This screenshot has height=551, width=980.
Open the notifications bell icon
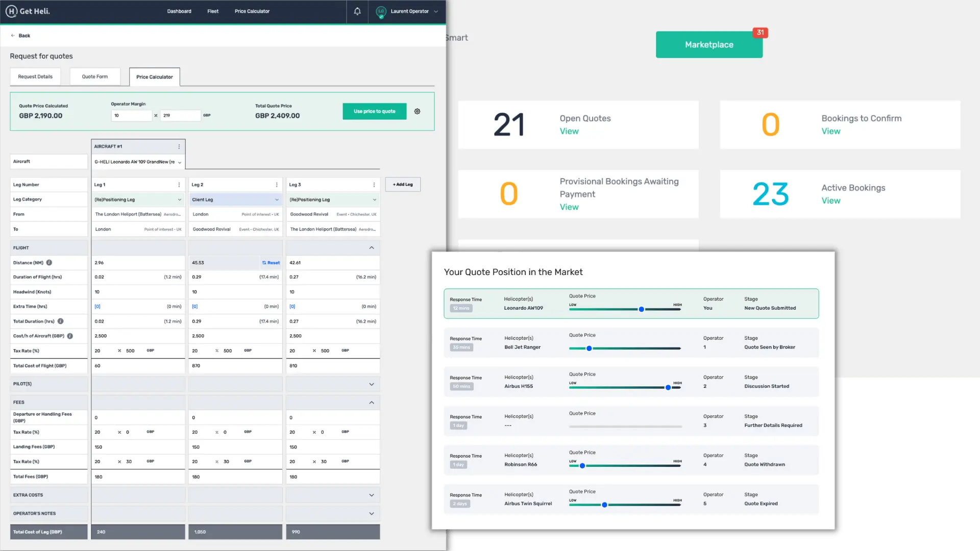pos(357,11)
